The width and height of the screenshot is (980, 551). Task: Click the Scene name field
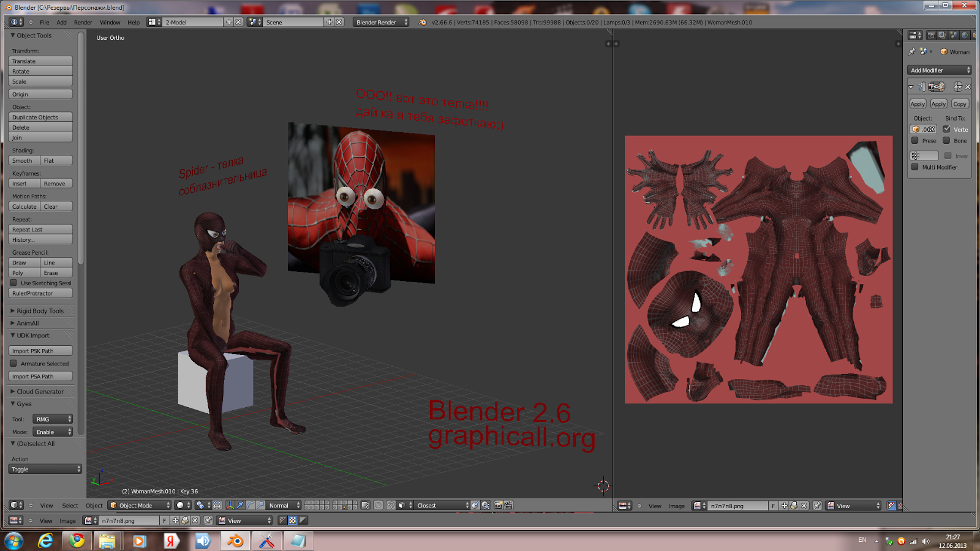(x=293, y=22)
